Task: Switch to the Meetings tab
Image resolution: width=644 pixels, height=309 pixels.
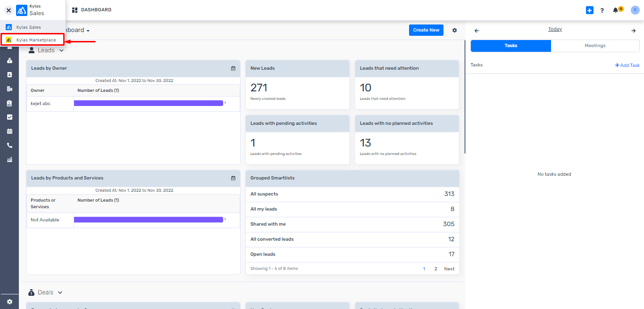Action: [595, 46]
